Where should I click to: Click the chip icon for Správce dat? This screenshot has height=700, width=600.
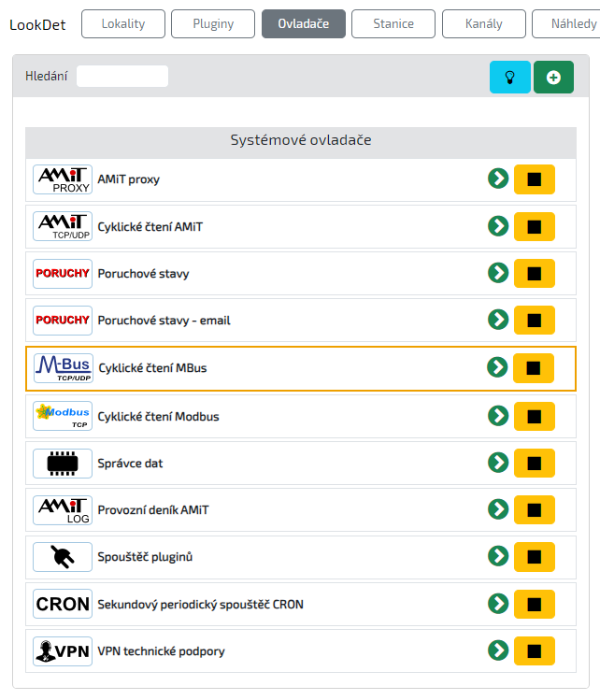(x=63, y=464)
